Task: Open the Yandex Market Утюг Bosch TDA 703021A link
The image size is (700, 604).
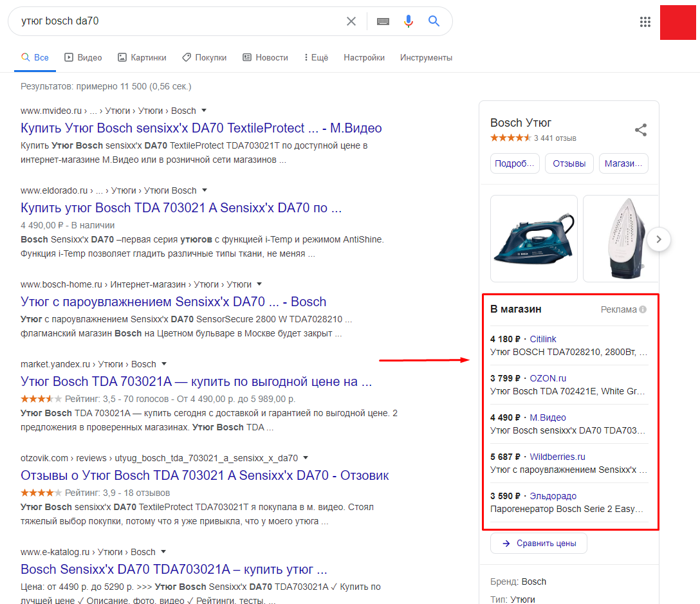Action: tap(196, 381)
